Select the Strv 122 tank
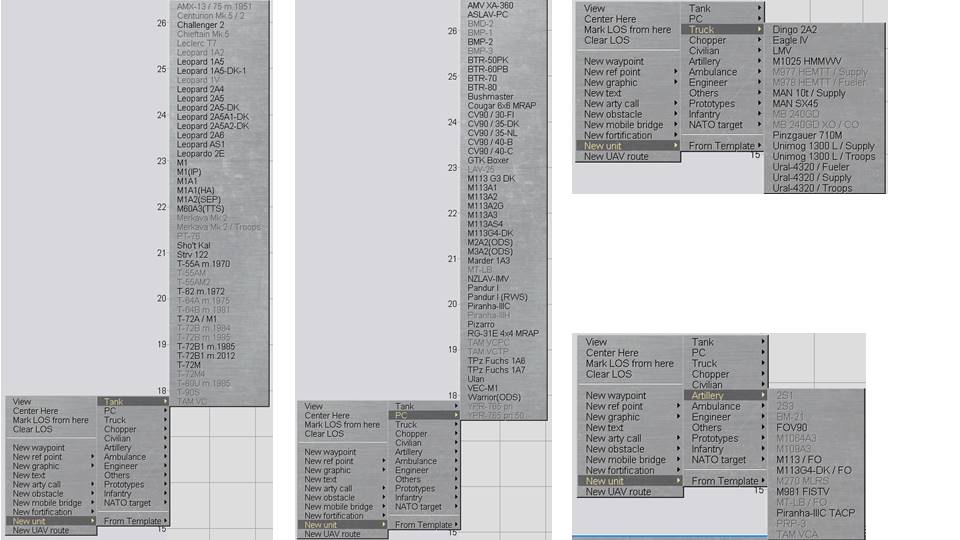This screenshot has width=960, height=540. pyautogui.click(x=194, y=254)
